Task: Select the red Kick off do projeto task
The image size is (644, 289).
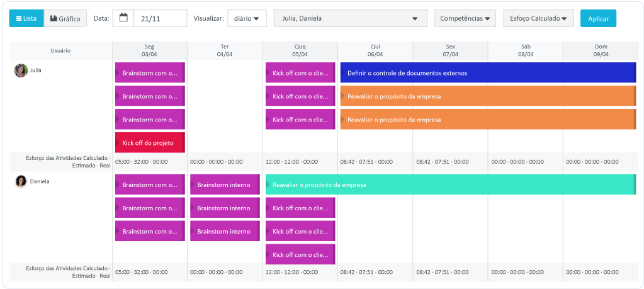Action: (149, 143)
